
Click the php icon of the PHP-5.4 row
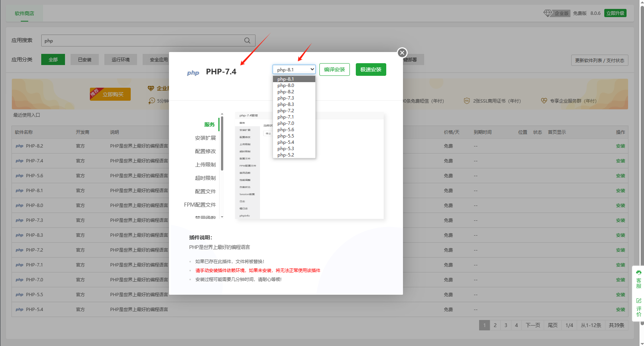tap(19, 310)
